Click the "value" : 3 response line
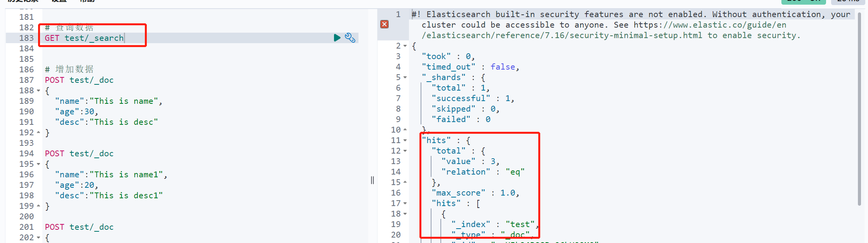This screenshot has width=868, height=243. [470, 161]
